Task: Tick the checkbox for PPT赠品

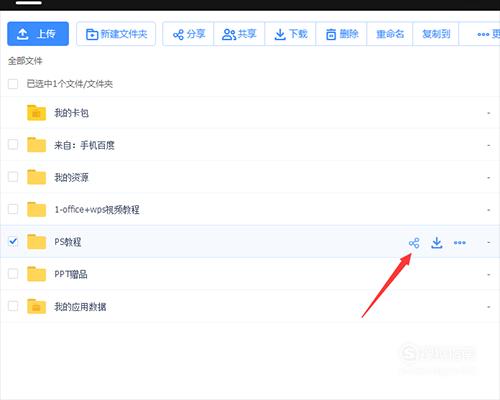Action: tap(13, 274)
